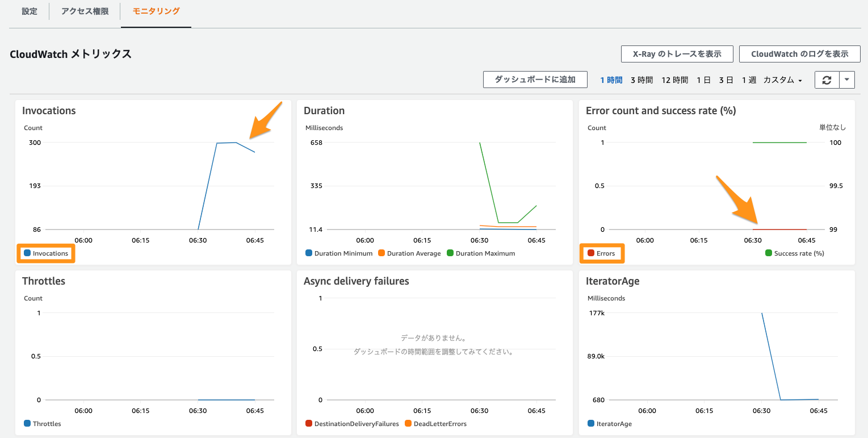This screenshot has height=438, width=868.
Task: Select the モニタリング tab
Action: [x=156, y=11]
